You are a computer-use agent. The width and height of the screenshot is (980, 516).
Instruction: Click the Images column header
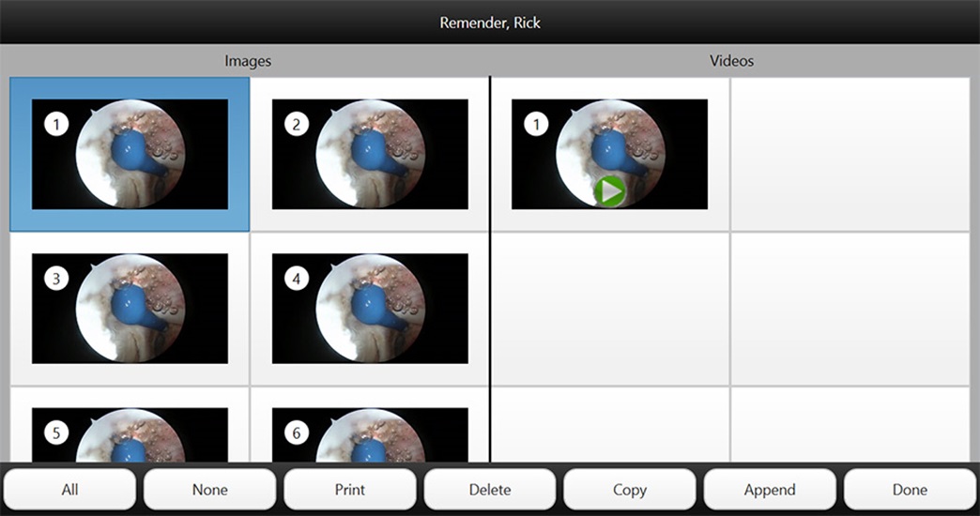[x=248, y=61]
